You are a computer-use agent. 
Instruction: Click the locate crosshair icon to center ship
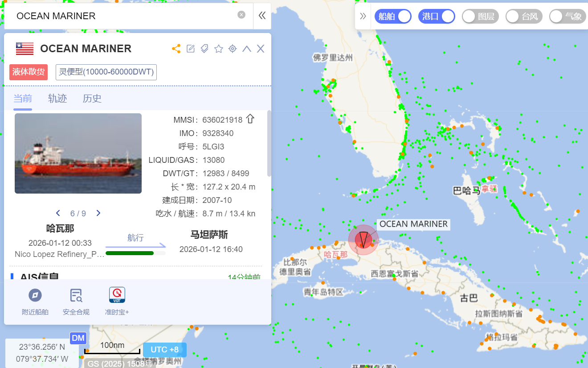(x=233, y=49)
